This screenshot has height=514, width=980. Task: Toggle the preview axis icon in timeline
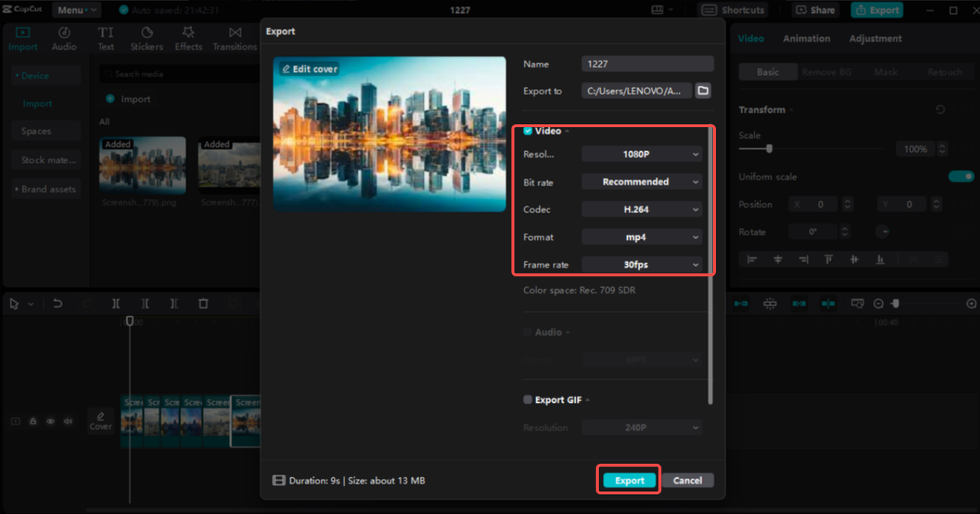[828, 304]
